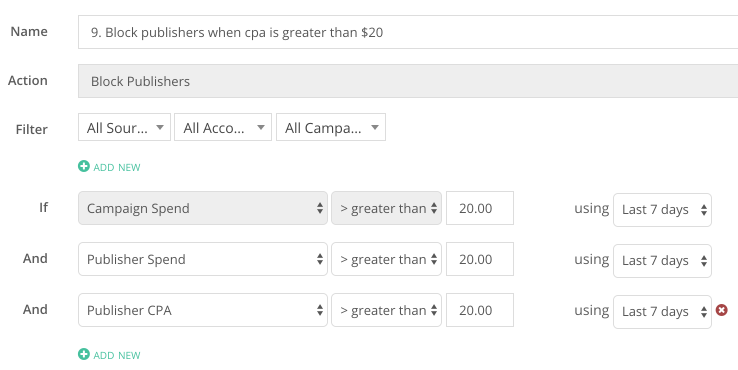
Task: Select the Publisher CPA Last 7 days range
Action: pos(662,312)
